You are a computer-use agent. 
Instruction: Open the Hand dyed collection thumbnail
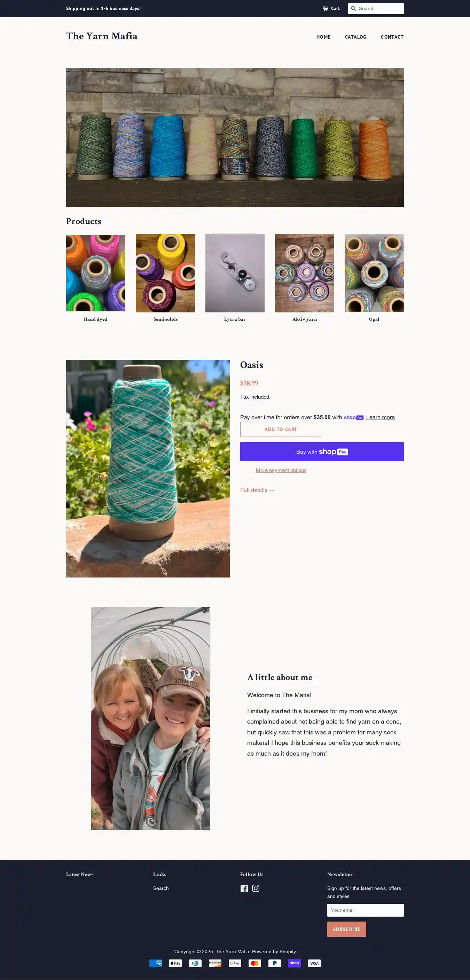(95, 273)
